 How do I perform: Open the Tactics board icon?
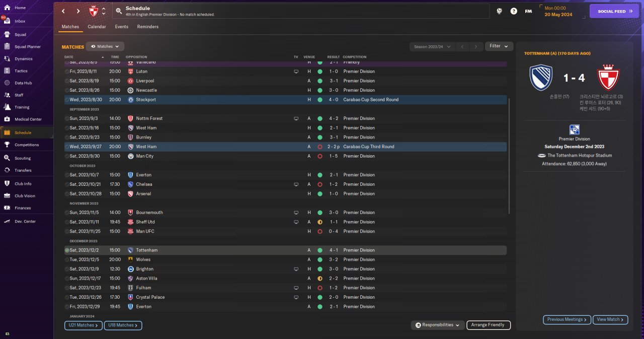pos(7,71)
